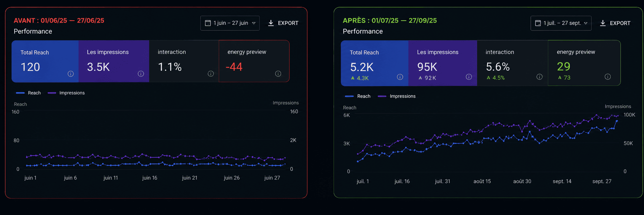The width and height of the screenshot is (644, 215).
Task: Open the 1 juin – 27 juin date dropdown
Action: 230,23
